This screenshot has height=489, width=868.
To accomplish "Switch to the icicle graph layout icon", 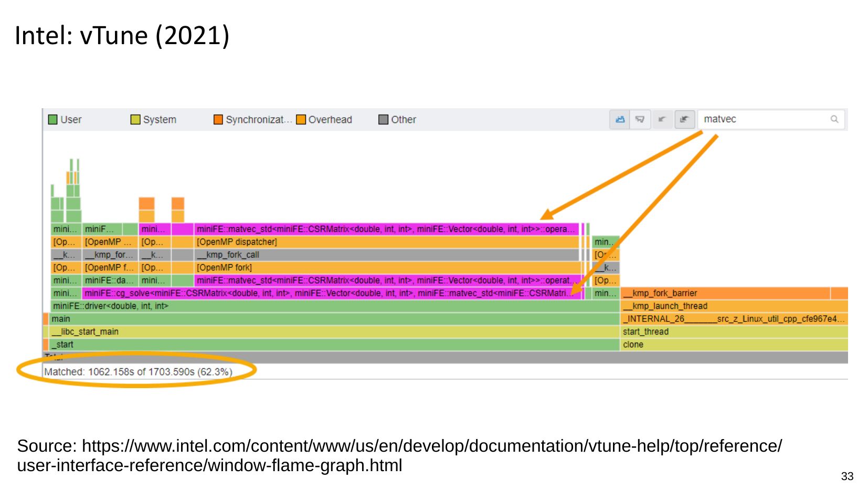I will 640,119.
